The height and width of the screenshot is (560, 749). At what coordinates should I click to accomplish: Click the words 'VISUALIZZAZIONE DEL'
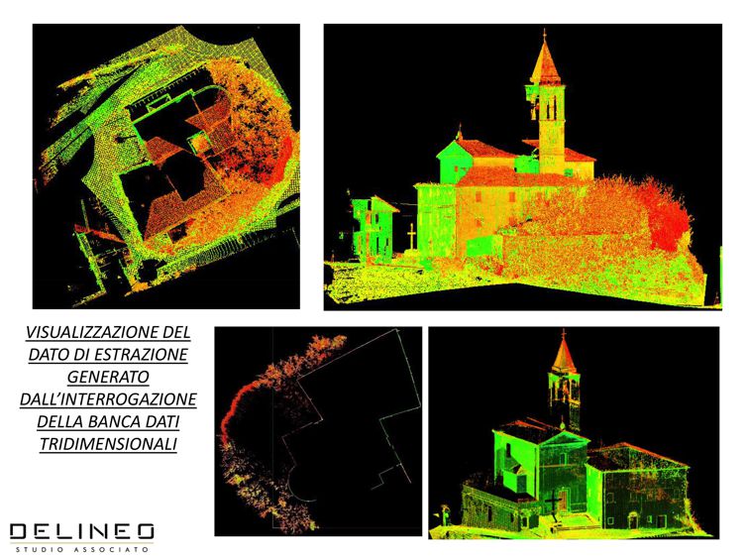tap(108, 332)
